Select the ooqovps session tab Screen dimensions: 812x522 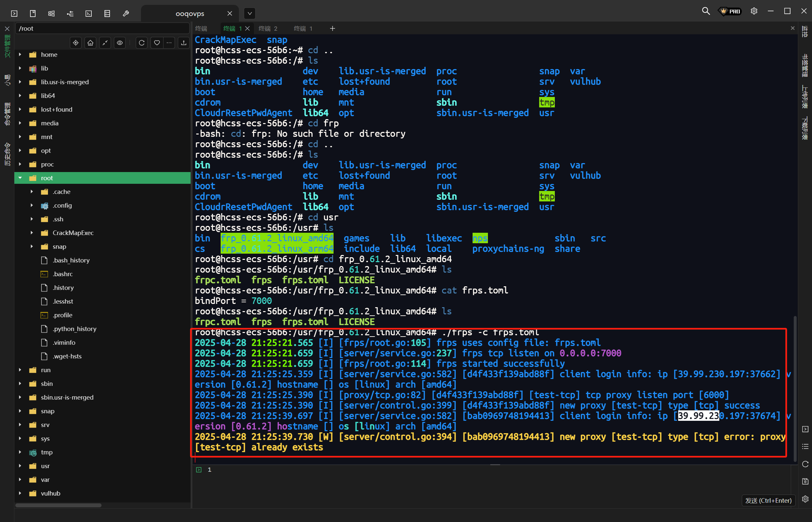pyautogui.click(x=190, y=14)
